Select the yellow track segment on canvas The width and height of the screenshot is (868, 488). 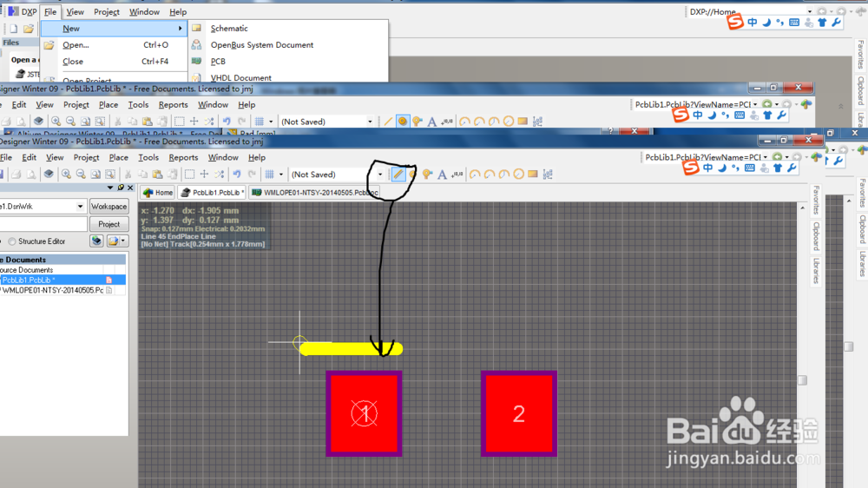(x=351, y=348)
